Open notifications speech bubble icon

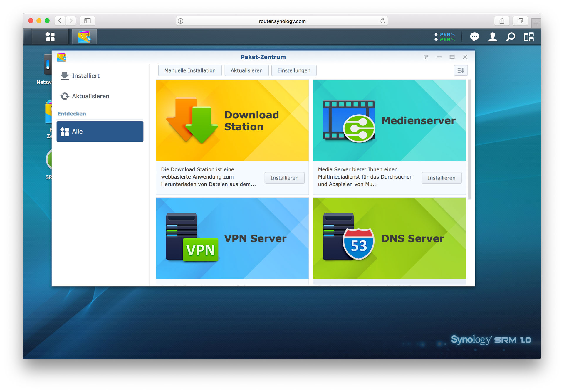pos(474,37)
